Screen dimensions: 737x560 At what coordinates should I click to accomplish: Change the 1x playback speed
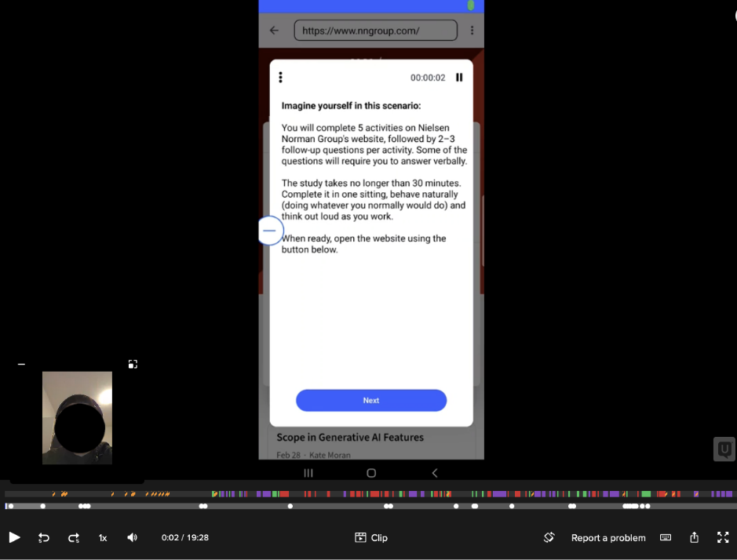tap(103, 538)
